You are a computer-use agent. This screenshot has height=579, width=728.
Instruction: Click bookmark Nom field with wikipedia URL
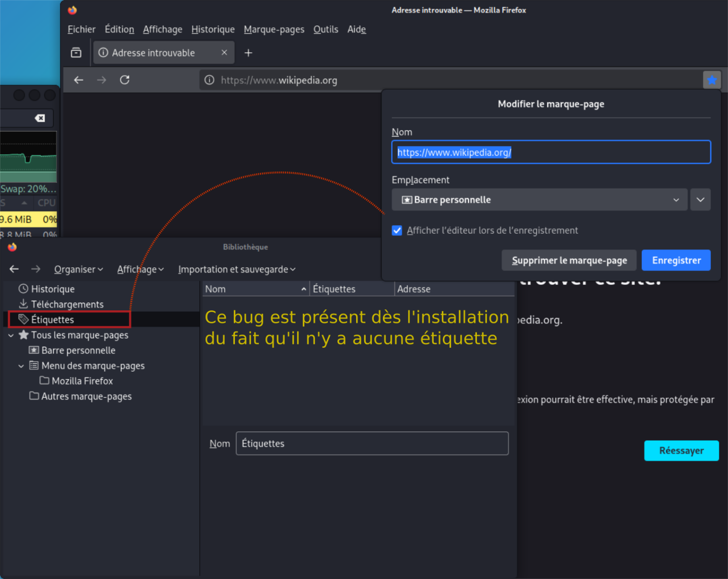click(x=551, y=152)
